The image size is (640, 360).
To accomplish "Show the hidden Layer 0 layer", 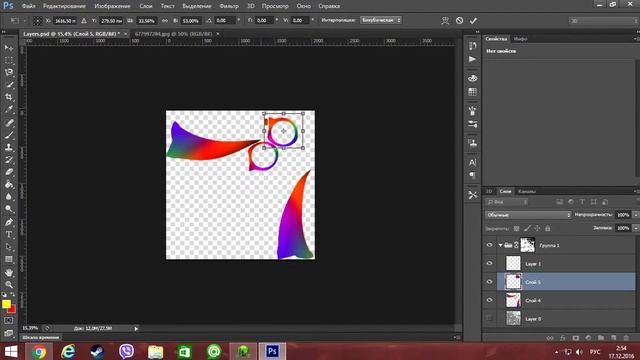I will pyautogui.click(x=489, y=318).
